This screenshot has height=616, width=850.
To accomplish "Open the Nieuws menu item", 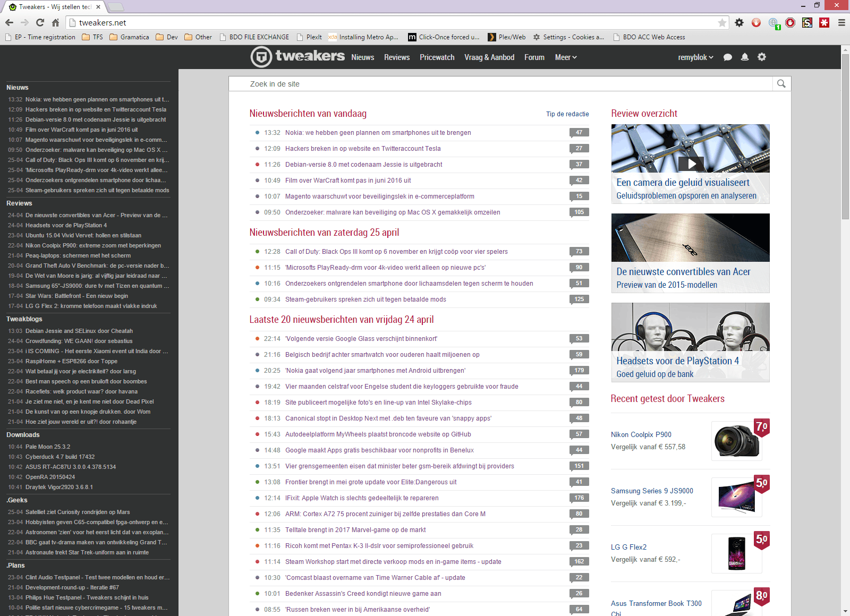I will pos(363,57).
